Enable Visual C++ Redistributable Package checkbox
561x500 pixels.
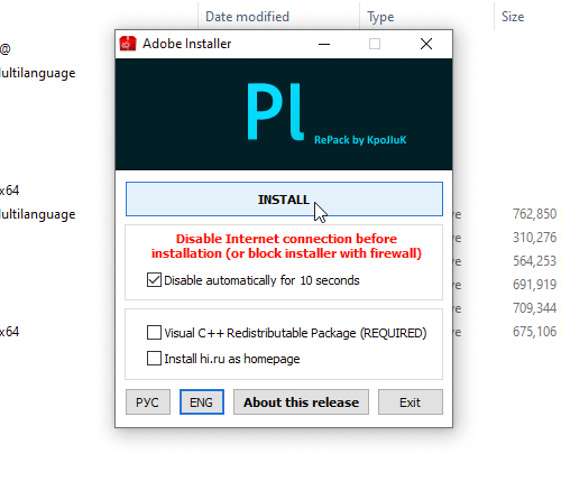pos(154,333)
